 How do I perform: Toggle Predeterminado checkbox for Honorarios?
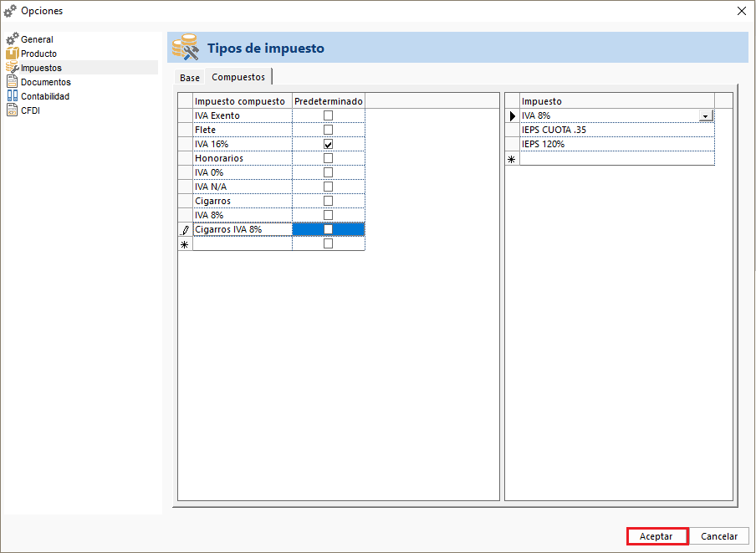click(x=328, y=158)
